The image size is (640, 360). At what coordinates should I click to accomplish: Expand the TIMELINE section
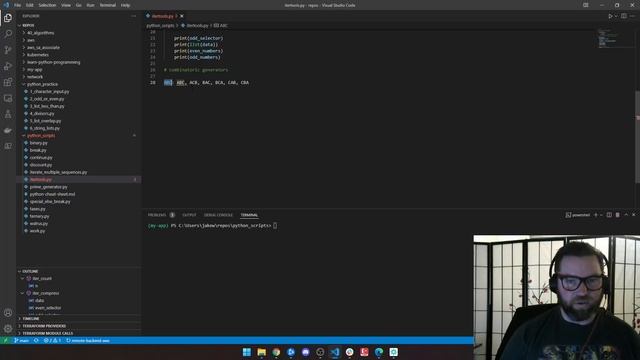point(31,319)
